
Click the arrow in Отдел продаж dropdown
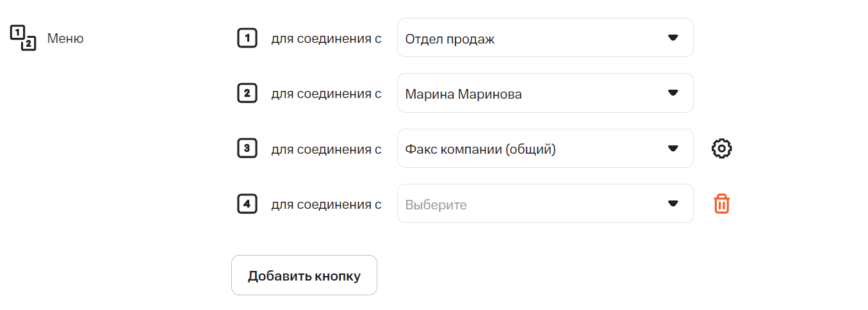click(x=673, y=38)
